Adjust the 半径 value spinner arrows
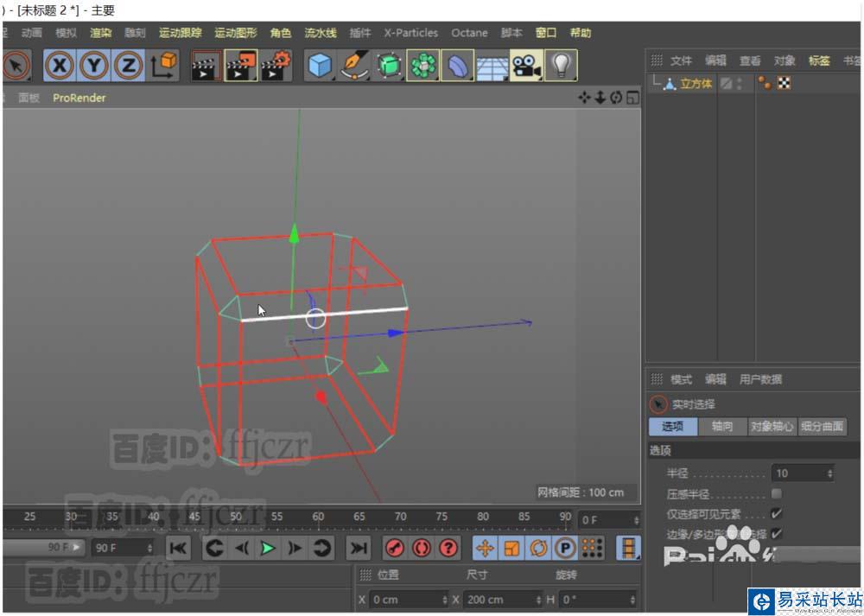This screenshot has height=616, width=864. [829, 473]
